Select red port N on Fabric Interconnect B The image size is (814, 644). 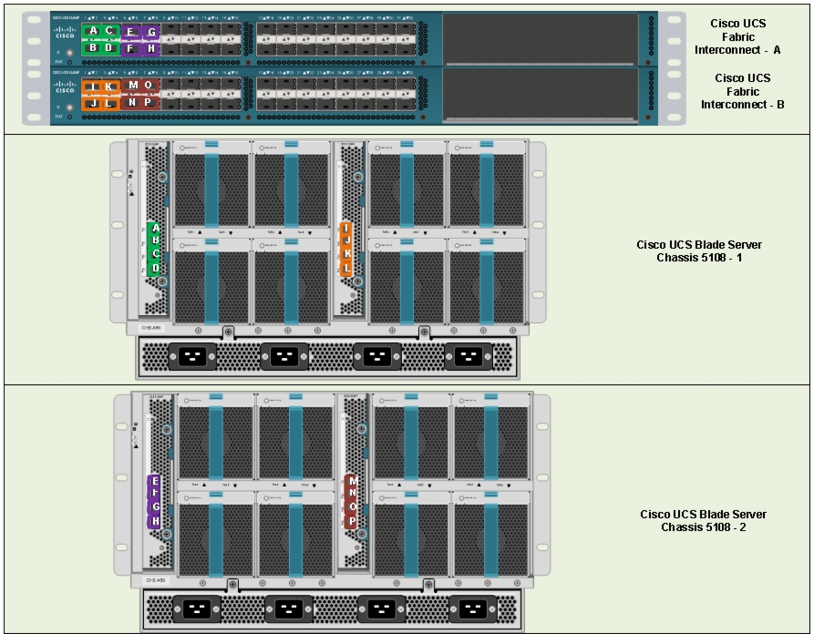[x=132, y=102]
